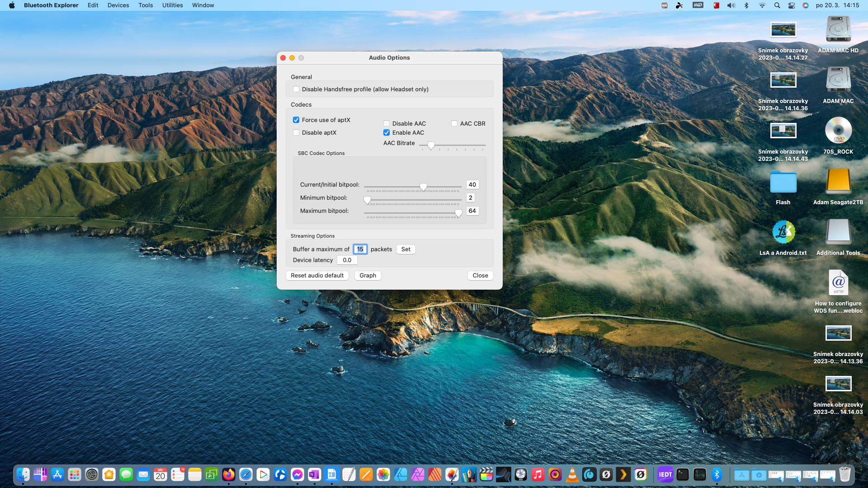The width and height of the screenshot is (868, 488).
Task: Launch Terminal from the dock
Action: click(x=683, y=474)
